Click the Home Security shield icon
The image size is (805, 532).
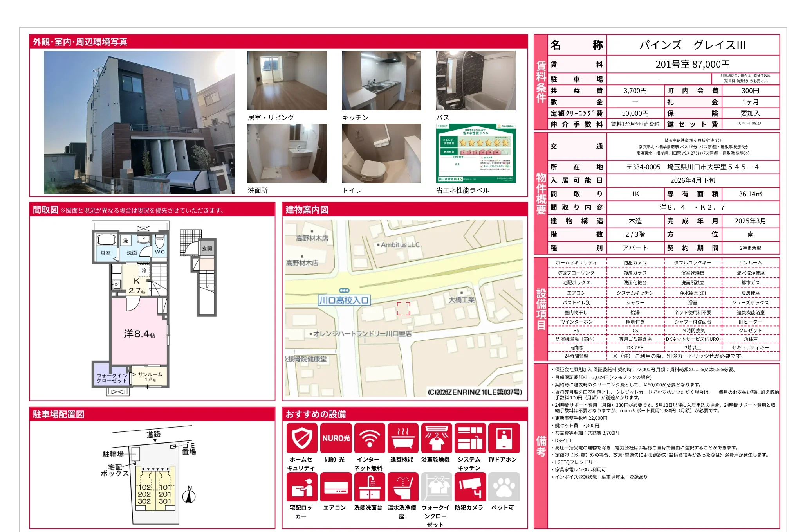tap(301, 438)
